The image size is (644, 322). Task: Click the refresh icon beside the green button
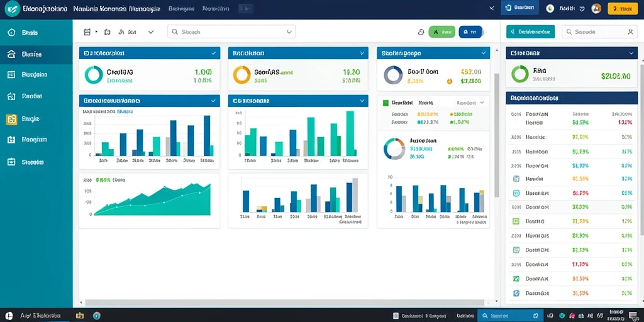[421, 31]
